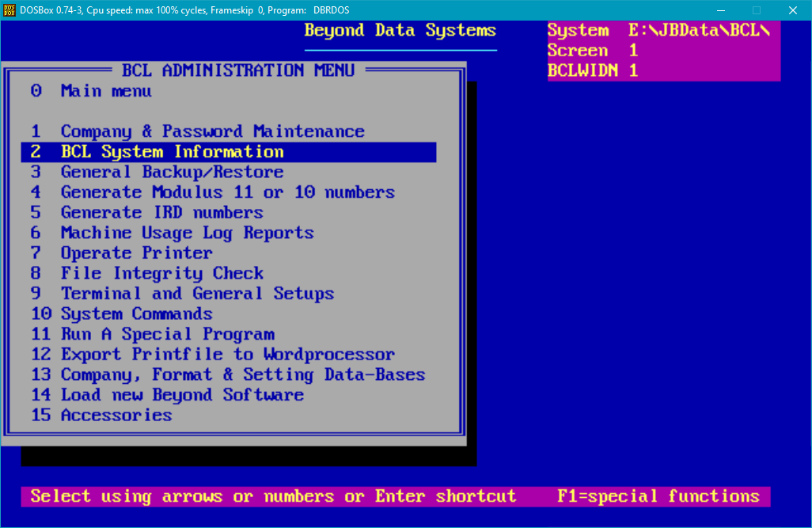812x528 pixels.
Task: Minimize the DOSBox window
Action: [x=720, y=10]
